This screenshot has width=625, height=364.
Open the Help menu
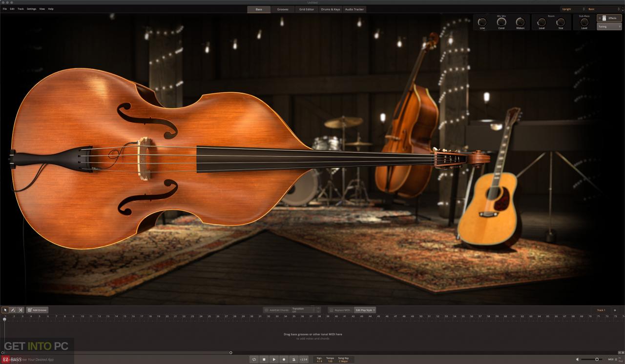51,9
